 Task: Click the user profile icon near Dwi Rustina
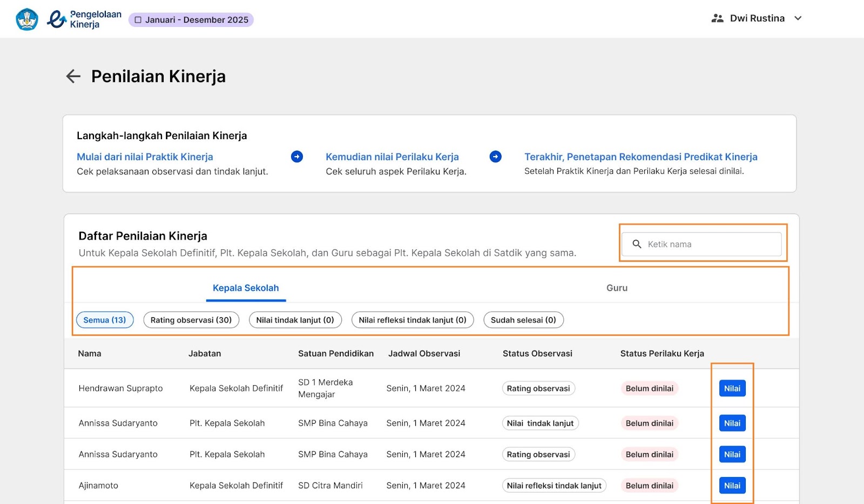717,18
